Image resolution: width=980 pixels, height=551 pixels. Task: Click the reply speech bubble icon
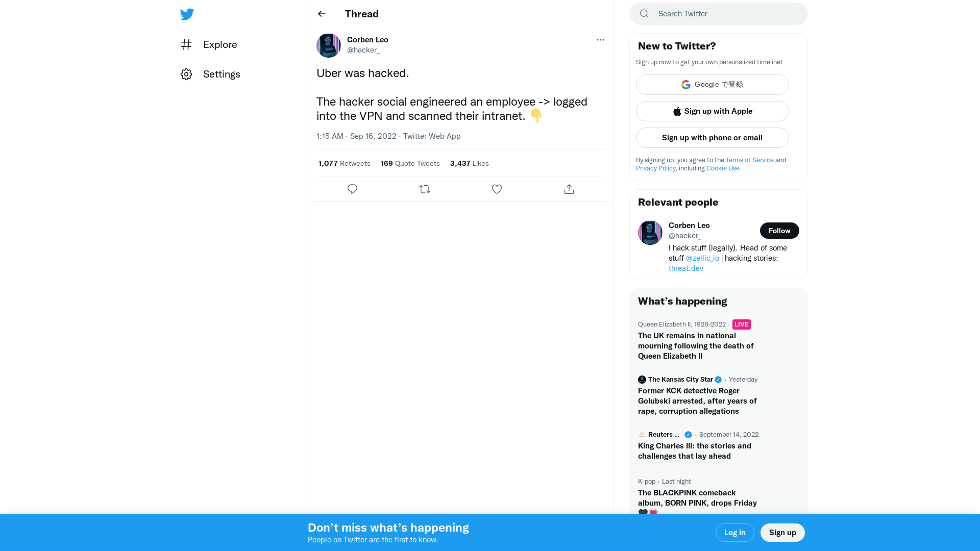coord(352,189)
